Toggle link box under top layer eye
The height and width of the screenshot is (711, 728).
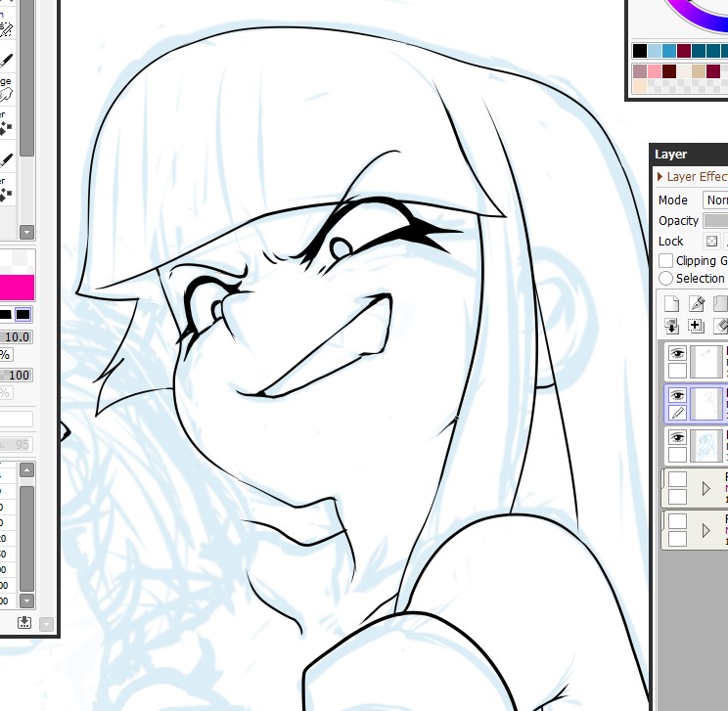point(677,371)
